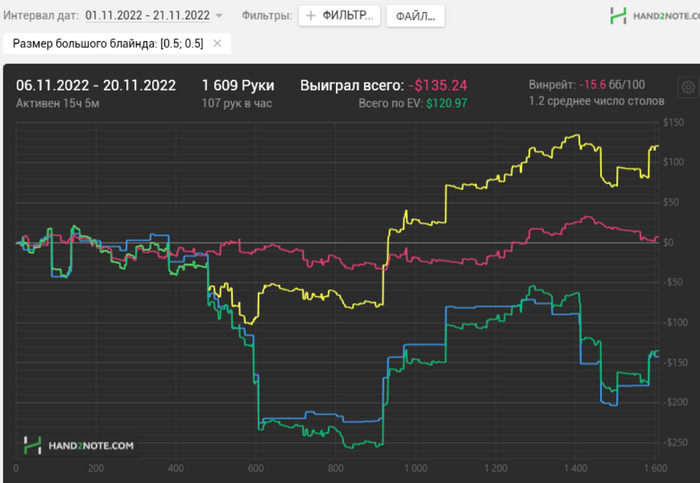Click the Фильтры label

[267, 16]
